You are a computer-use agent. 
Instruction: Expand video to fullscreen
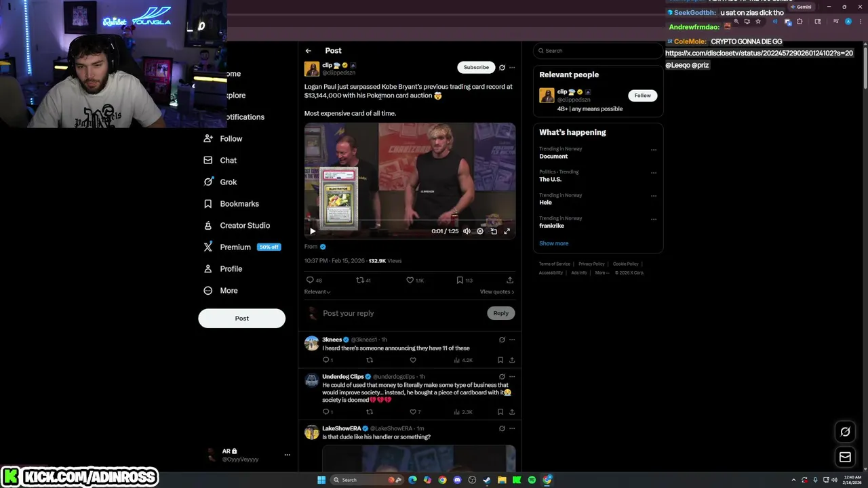pos(507,231)
